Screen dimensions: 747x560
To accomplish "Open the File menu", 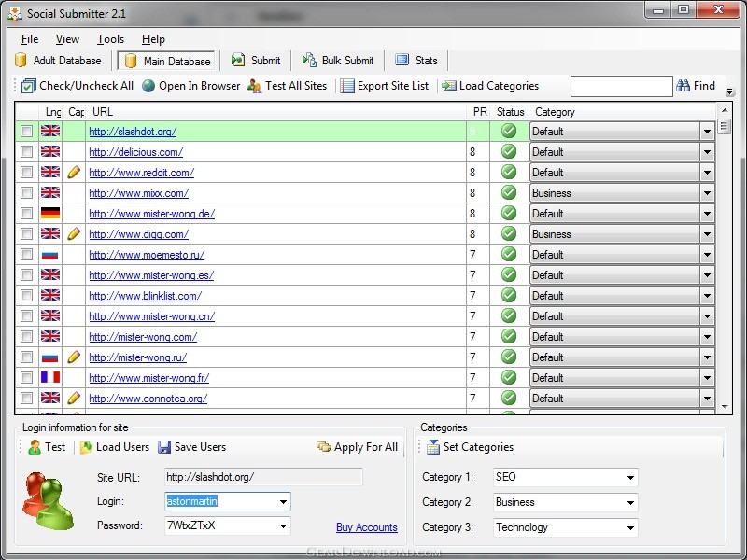I will point(30,39).
